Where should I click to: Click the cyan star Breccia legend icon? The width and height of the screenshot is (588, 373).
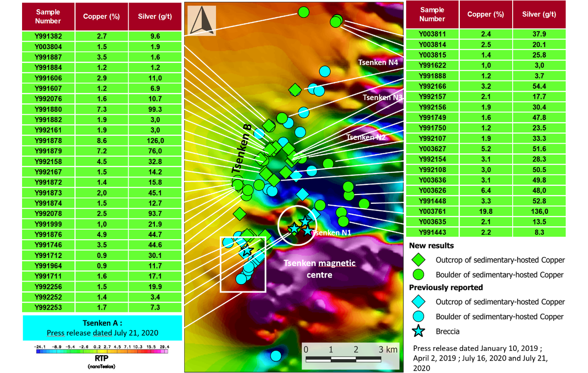418,331
